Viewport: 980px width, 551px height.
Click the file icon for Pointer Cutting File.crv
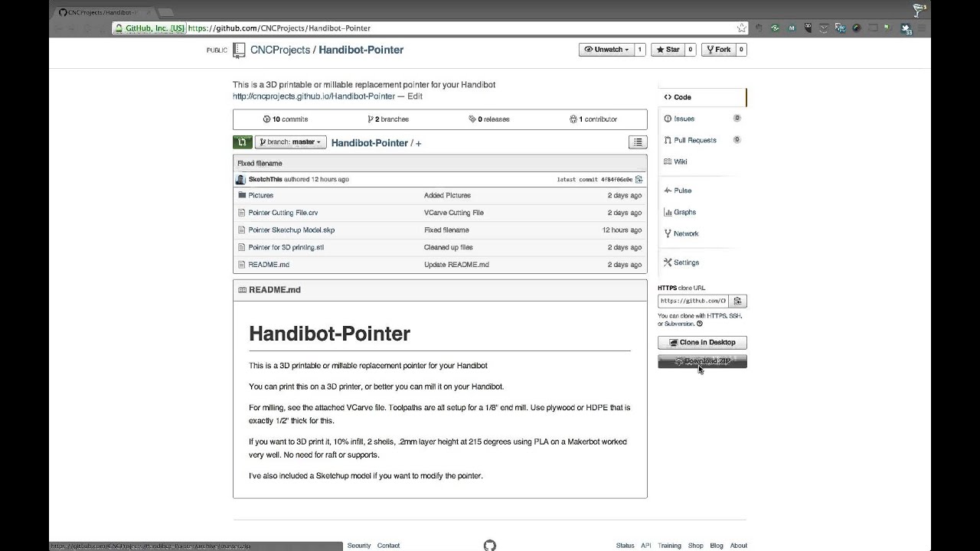(242, 213)
